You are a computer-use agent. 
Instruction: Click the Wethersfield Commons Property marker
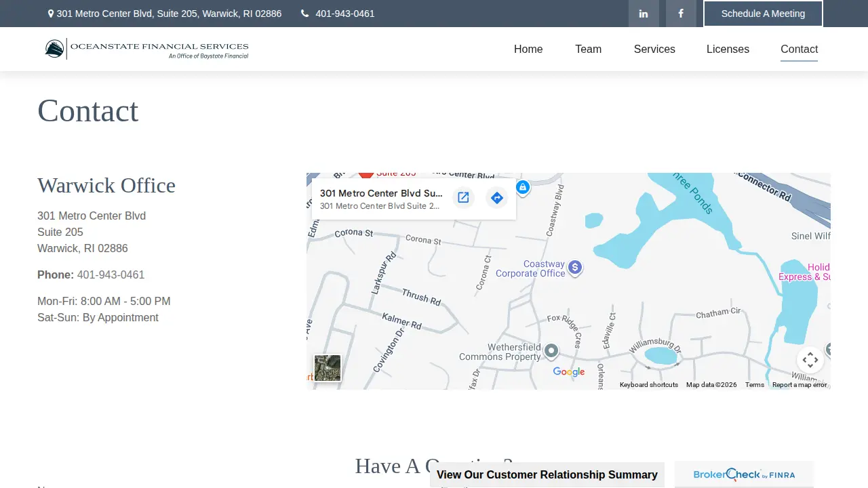point(551,350)
